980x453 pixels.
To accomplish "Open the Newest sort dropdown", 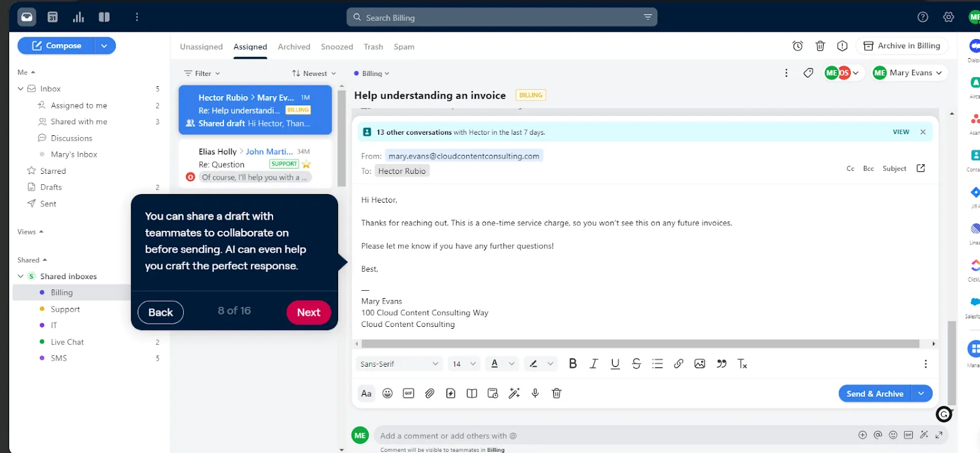I will [314, 73].
